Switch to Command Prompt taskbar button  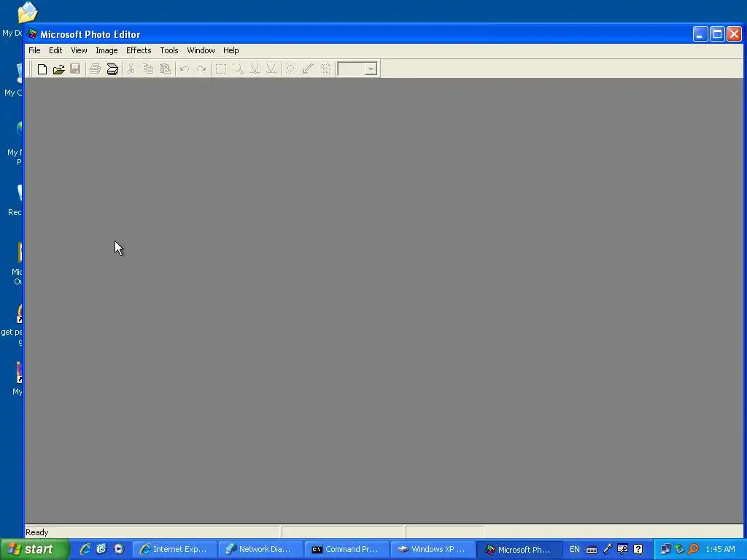click(x=347, y=550)
